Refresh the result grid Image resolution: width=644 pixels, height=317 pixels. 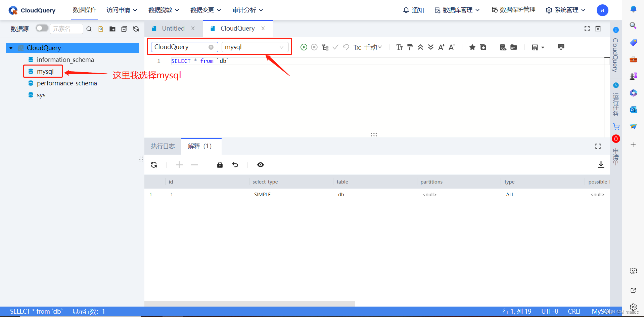pyautogui.click(x=154, y=165)
